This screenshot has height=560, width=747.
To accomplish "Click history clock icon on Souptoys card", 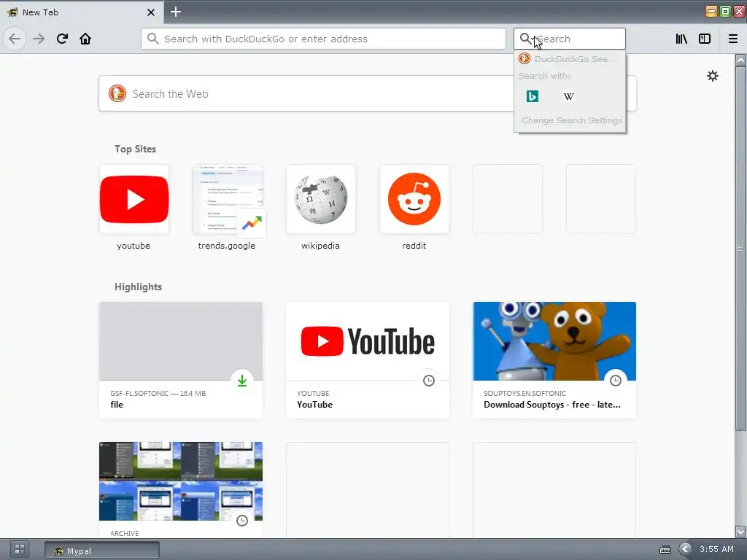I will tap(616, 381).
